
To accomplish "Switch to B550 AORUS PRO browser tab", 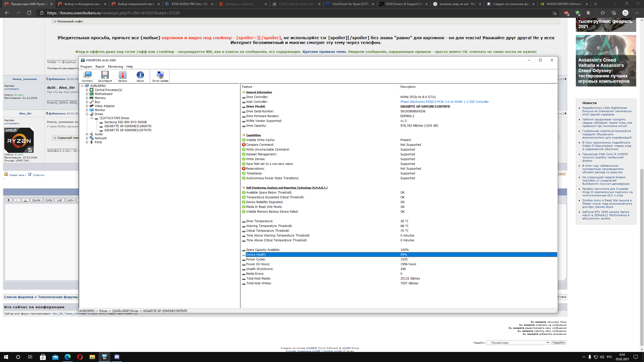I will click(x=189, y=4).
